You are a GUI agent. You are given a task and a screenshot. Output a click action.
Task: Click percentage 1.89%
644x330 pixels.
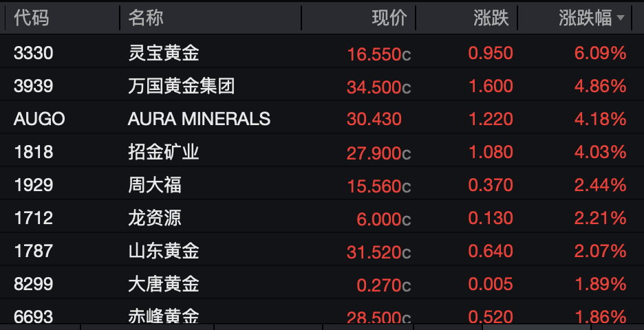pyautogui.click(x=601, y=284)
